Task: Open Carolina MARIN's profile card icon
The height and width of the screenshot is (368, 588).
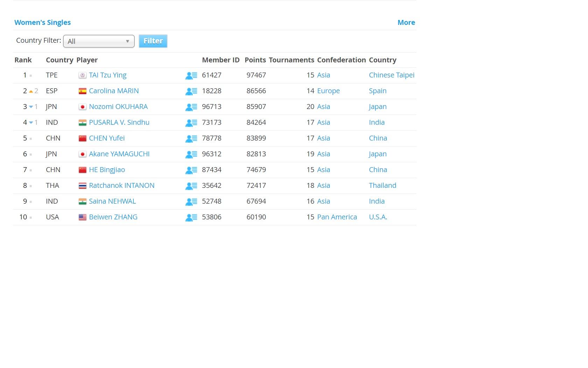Action: point(191,91)
